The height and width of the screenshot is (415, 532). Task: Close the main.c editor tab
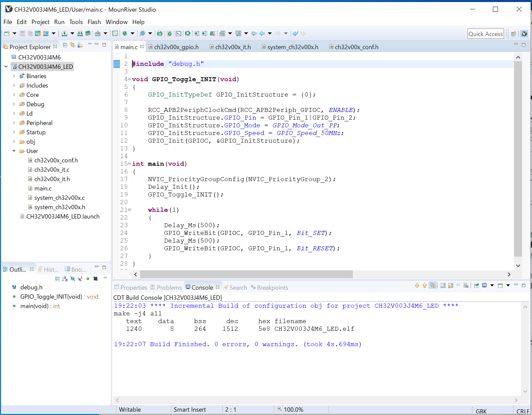point(142,47)
